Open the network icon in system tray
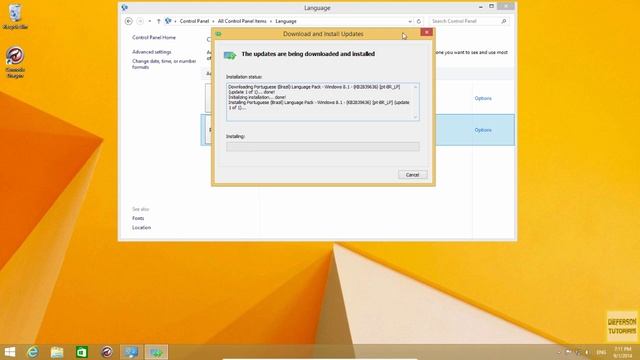 click(x=578, y=352)
